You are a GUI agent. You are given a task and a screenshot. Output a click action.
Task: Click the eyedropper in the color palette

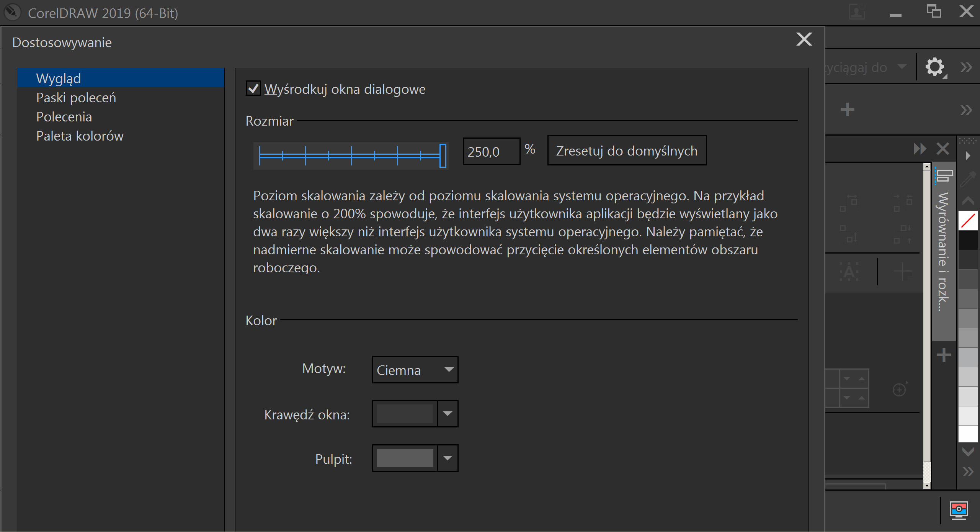click(968, 179)
